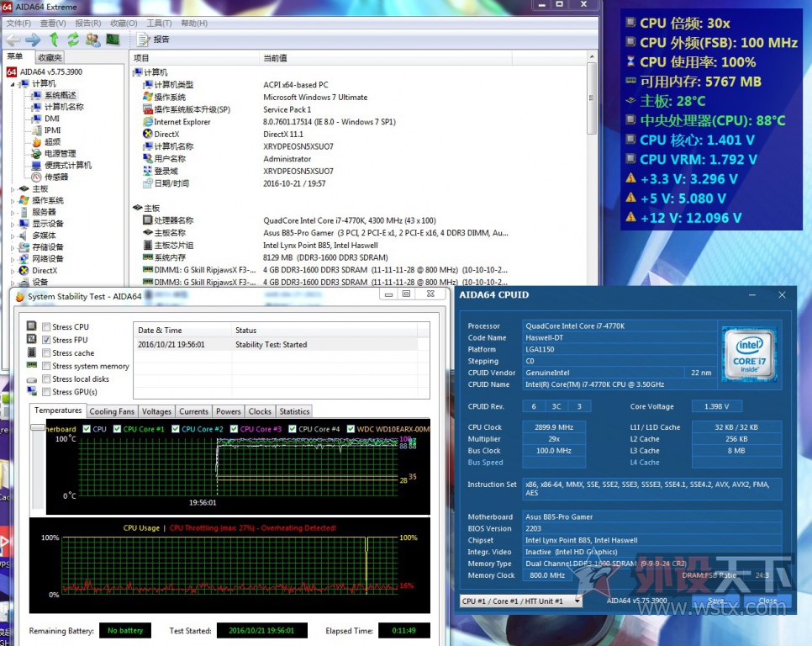The image size is (812, 646).
Task: Expand the 主板 tree node
Action: click(13, 189)
